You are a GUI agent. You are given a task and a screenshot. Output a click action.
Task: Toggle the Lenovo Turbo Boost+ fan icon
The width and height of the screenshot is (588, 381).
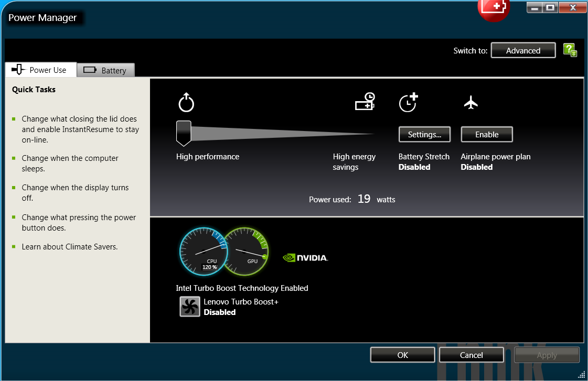[190, 307]
